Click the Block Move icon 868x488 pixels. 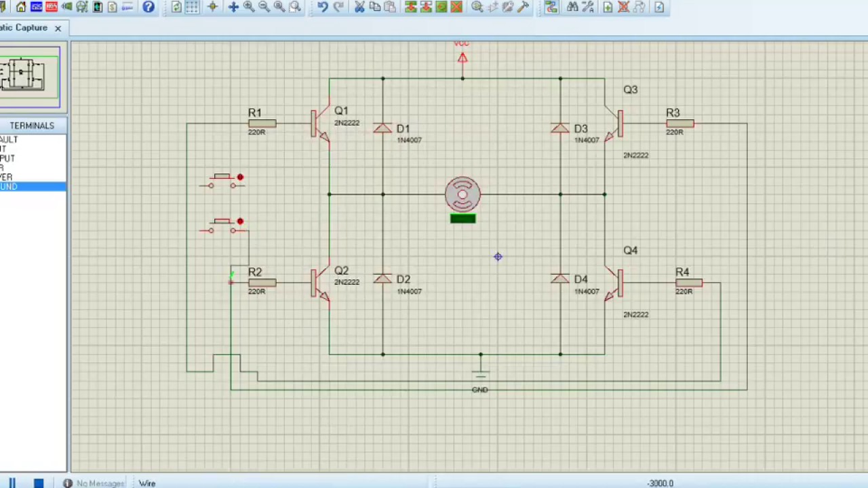click(x=426, y=7)
